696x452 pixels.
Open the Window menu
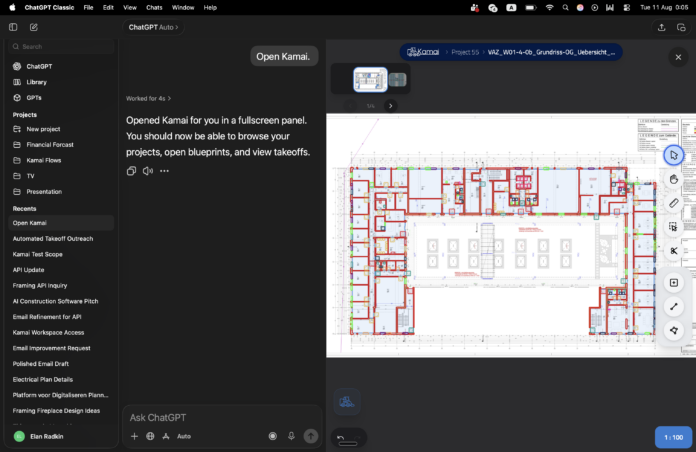[x=183, y=8]
